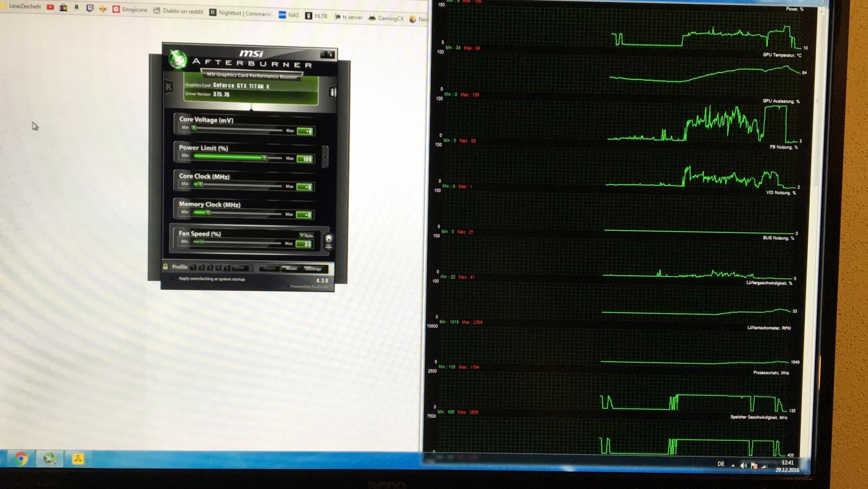This screenshot has width=868, height=489.
Task: Open the ts server bookmark
Action: coord(348,17)
